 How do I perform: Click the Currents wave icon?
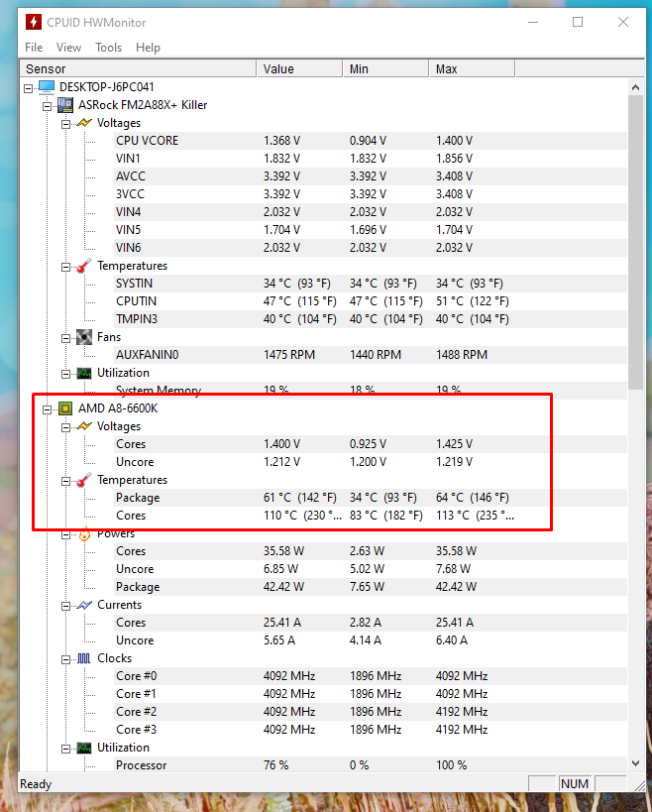click(84, 605)
